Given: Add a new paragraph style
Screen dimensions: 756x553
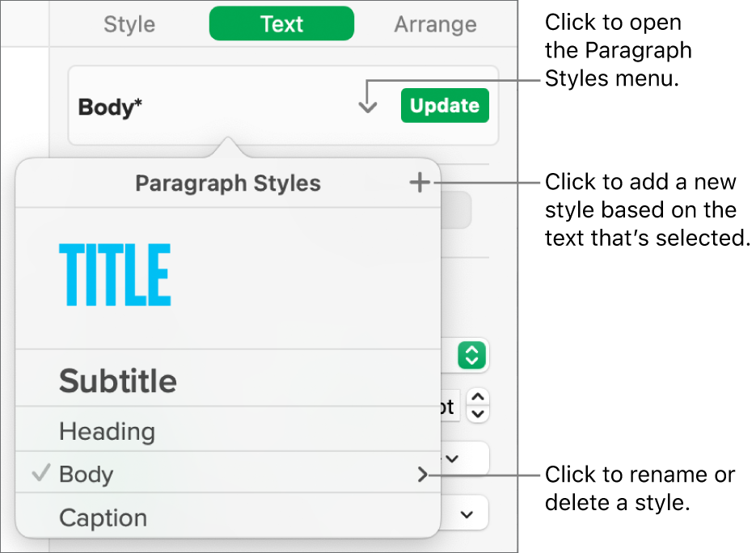Looking at the screenshot, I should [420, 183].
